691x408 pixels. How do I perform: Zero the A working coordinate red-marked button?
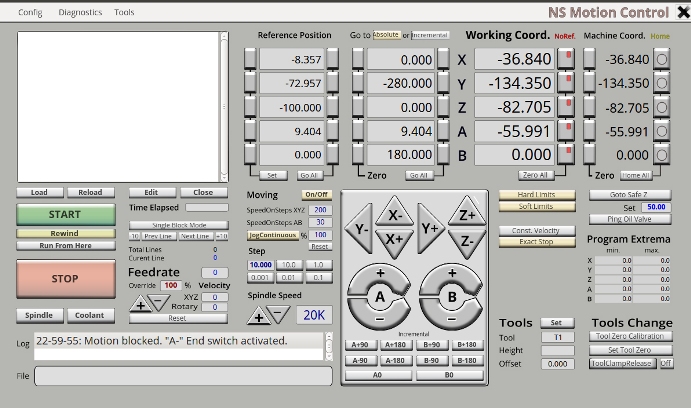[x=566, y=131]
